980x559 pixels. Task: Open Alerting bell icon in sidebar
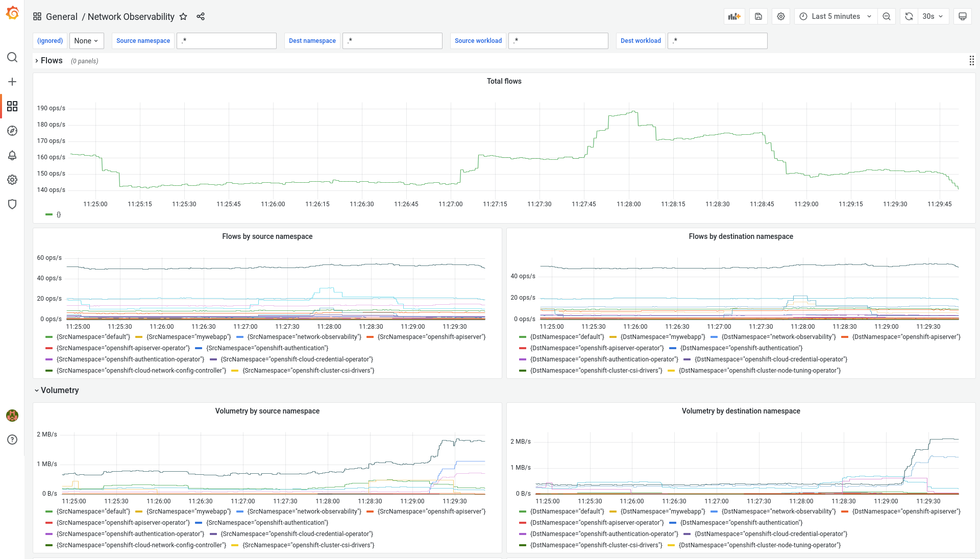pos(12,155)
